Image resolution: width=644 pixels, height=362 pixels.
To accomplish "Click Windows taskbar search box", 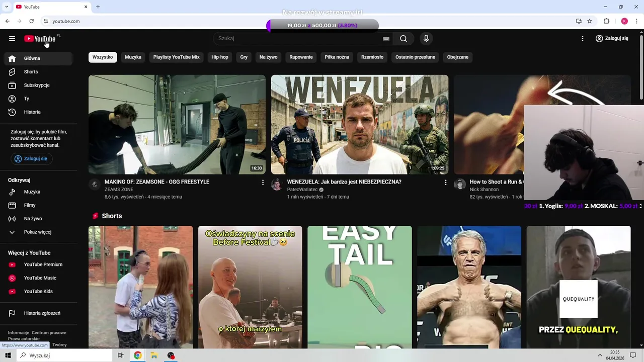I will coord(64,355).
